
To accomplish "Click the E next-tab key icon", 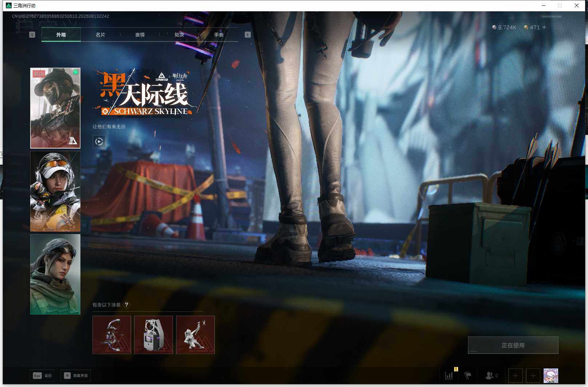I will 247,35.
